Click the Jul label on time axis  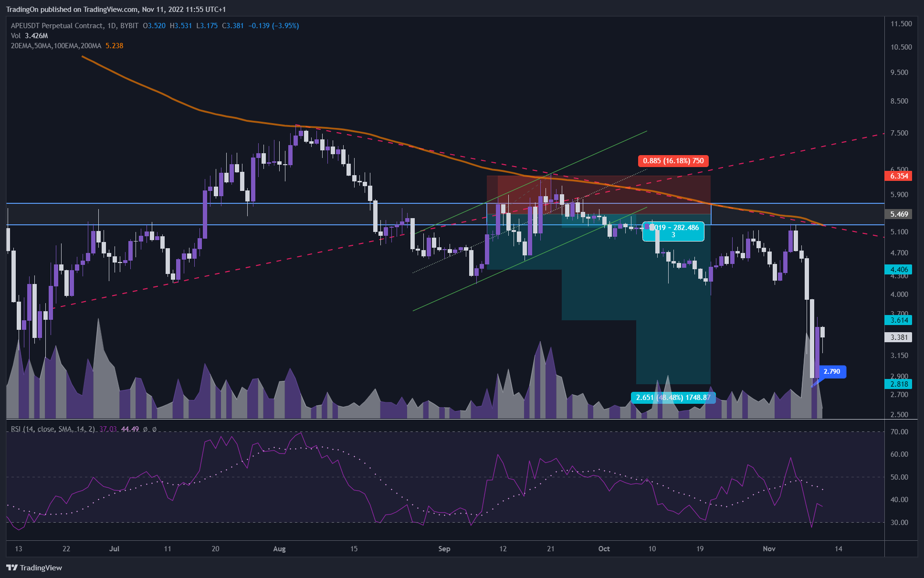point(114,549)
